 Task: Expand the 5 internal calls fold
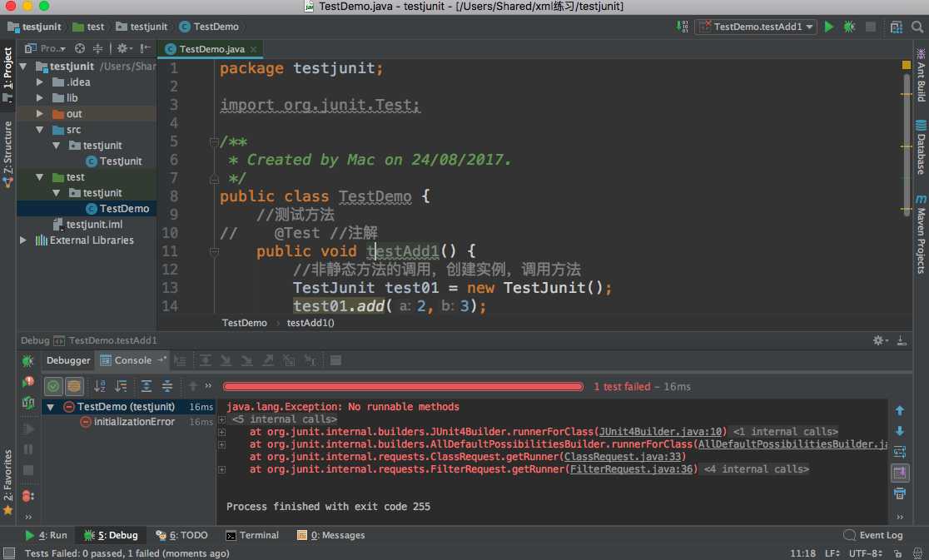(x=222, y=419)
